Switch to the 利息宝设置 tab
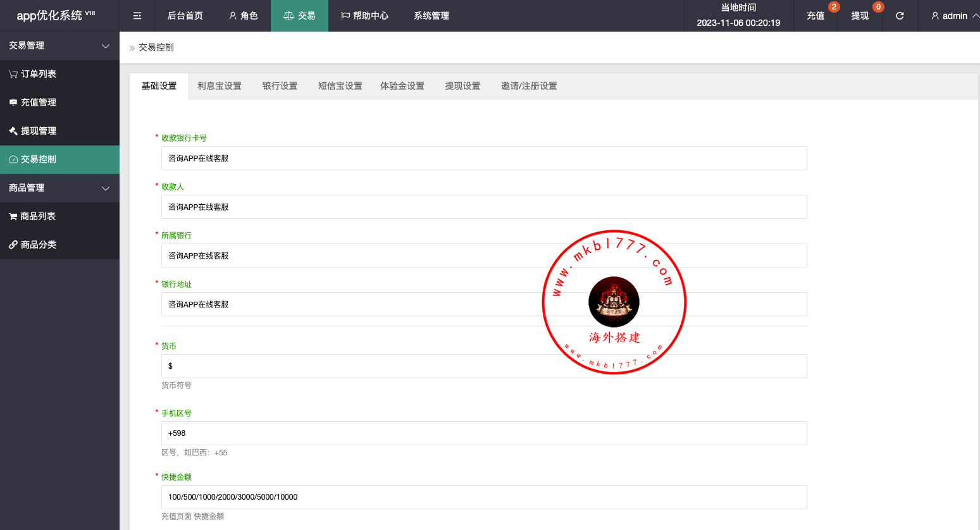 click(220, 86)
